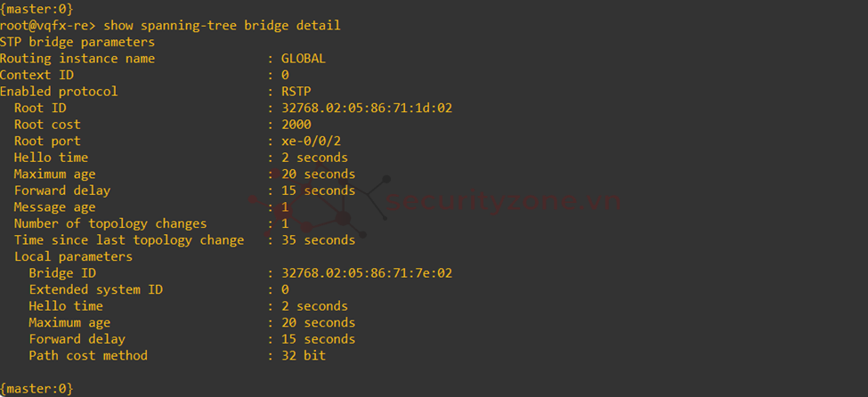The image size is (868, 397).
Task: Click the show spanning-tree bridge detail command
Action: tap(222, 26)
